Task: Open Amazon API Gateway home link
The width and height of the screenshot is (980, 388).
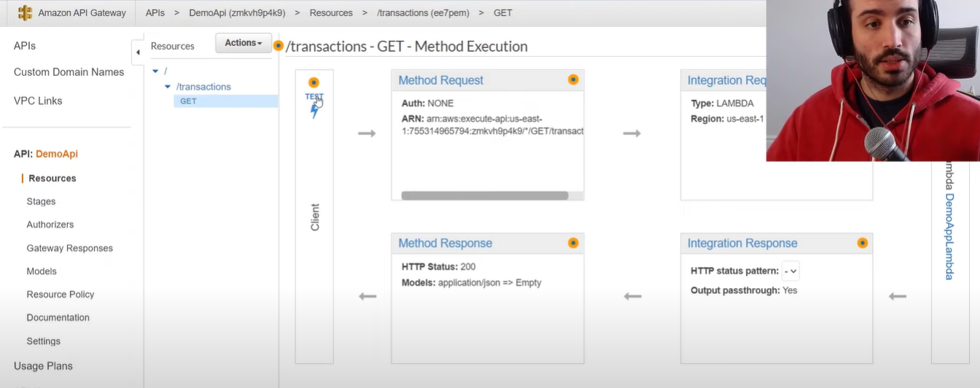Action: (x=82, y=13)
